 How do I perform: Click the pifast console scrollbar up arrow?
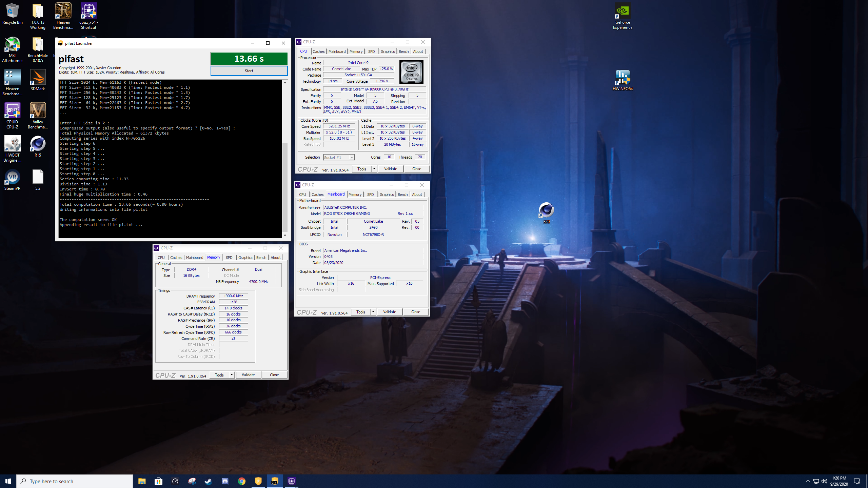tap(285, 83)
